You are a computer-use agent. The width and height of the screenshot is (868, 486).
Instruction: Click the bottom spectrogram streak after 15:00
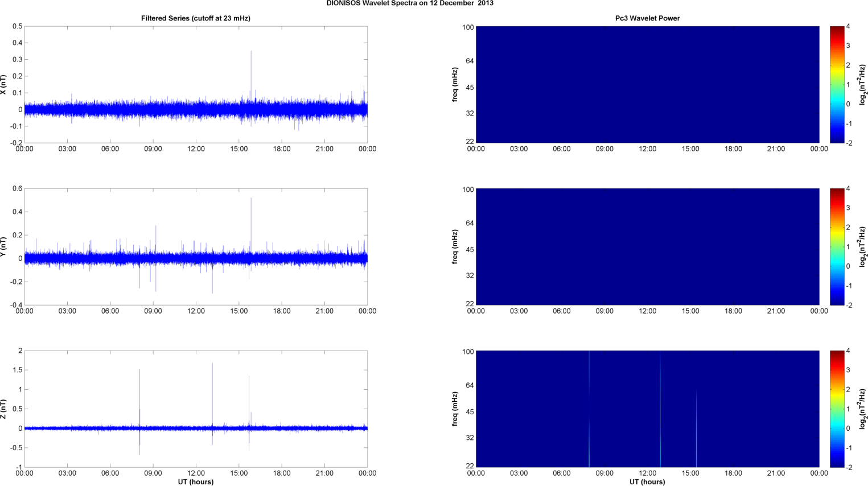click(696, 427)
